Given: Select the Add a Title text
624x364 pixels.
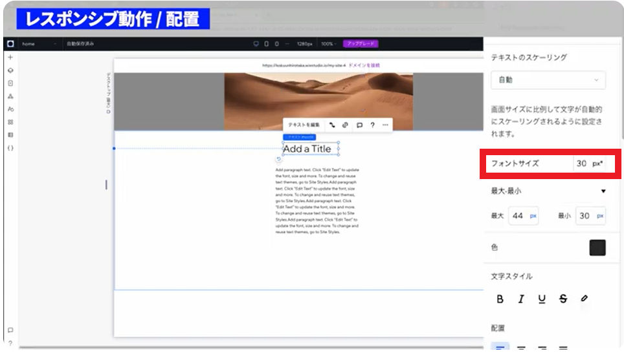Looking at the screenshot, I should click(x=307, y=149).
